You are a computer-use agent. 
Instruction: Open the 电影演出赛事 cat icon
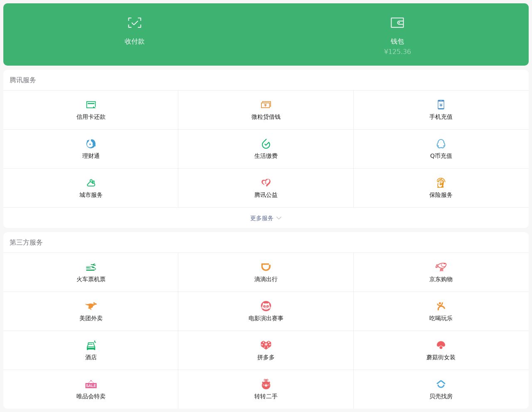[x=266, y=306]
